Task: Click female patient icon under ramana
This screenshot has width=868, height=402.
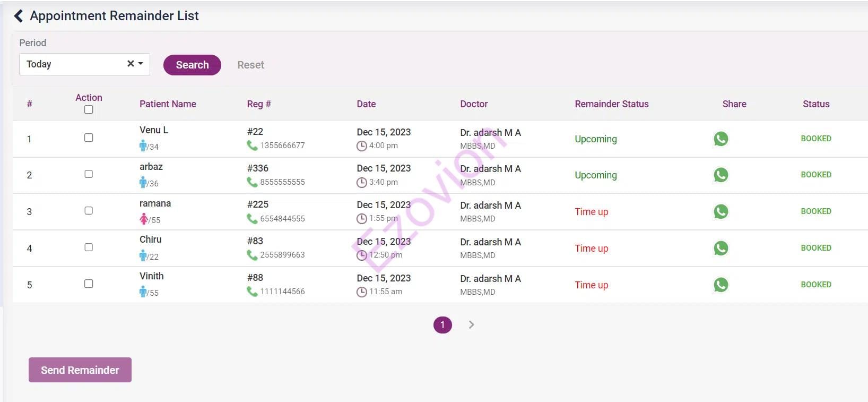Action: pos(143,219)
